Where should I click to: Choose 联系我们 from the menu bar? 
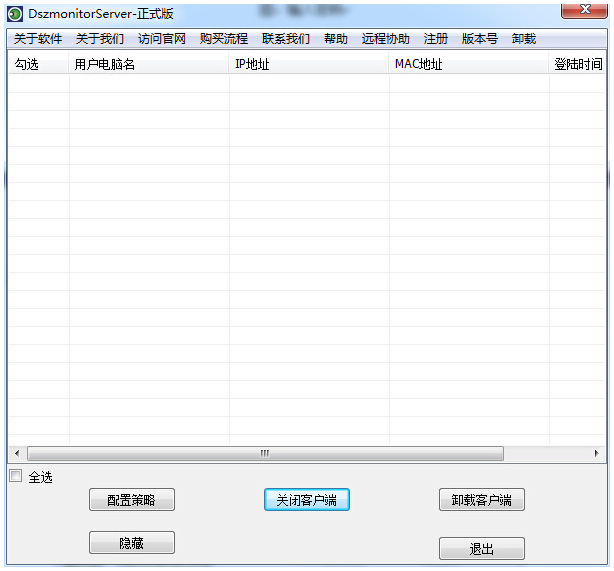(286, 39)
